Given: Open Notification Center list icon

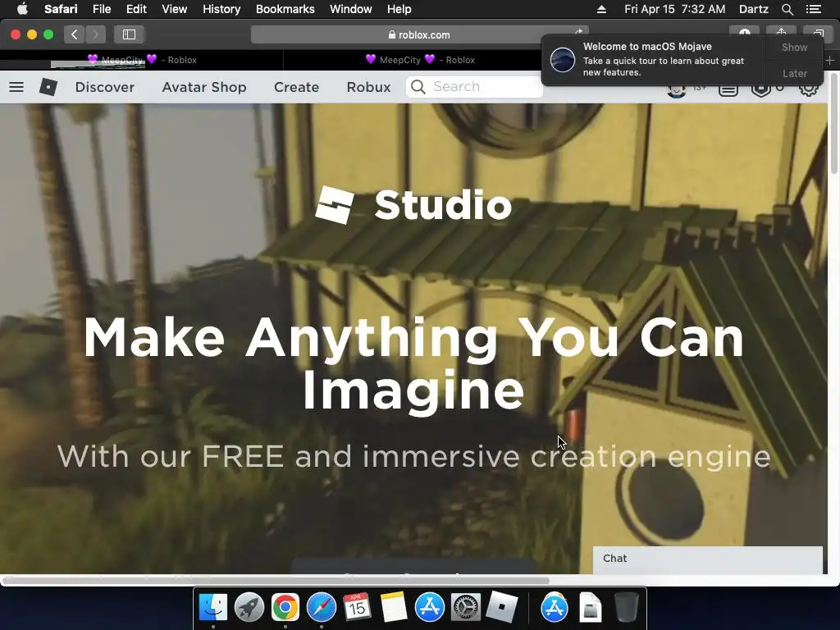Looking at the screenshot, I should click(814, 9).
